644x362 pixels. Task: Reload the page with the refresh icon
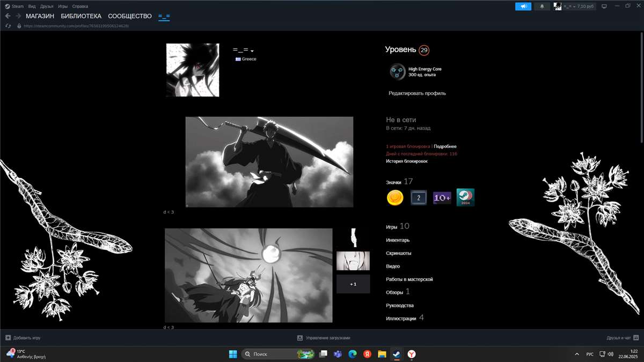pyautogui.click(x=8, y=26)
